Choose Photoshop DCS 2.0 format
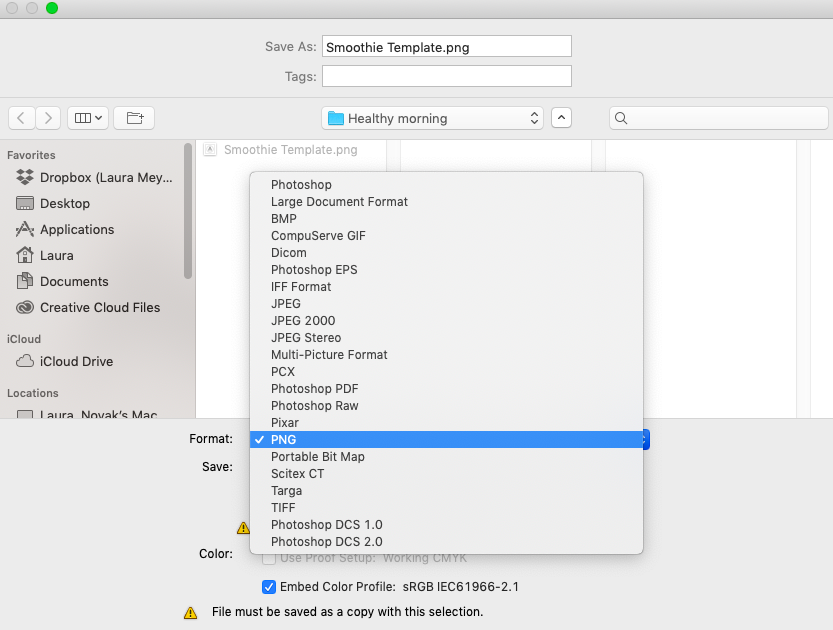Viewport: 833px width, 630px height. [x=446, y=542]
